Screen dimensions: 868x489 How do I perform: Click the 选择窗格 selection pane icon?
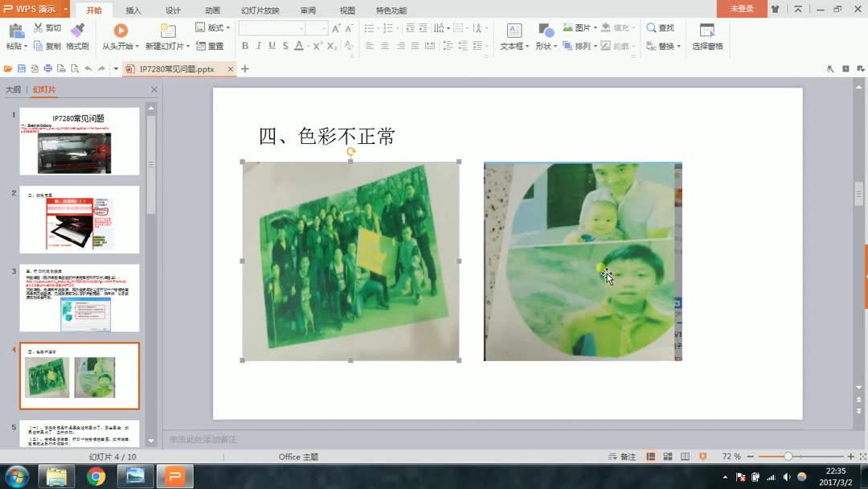pos(706,32)
